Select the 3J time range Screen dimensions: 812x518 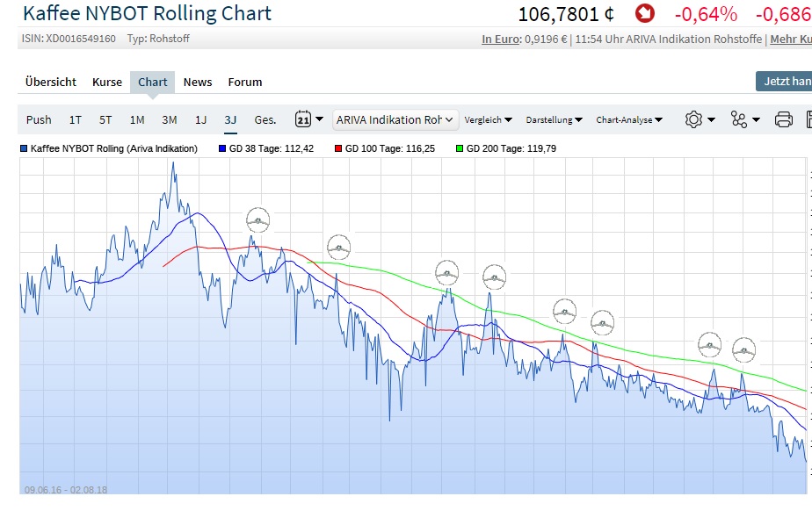(x=230, y=120)
